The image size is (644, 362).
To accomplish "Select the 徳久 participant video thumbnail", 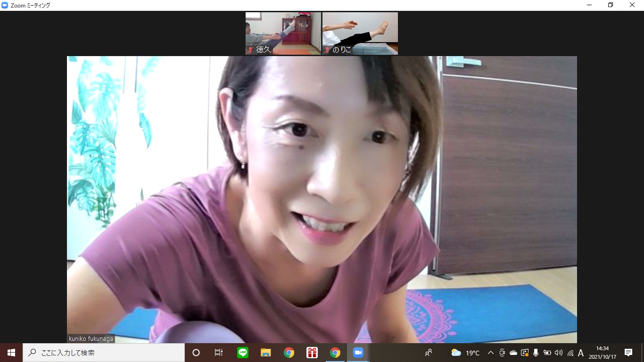I will [283, 33].
